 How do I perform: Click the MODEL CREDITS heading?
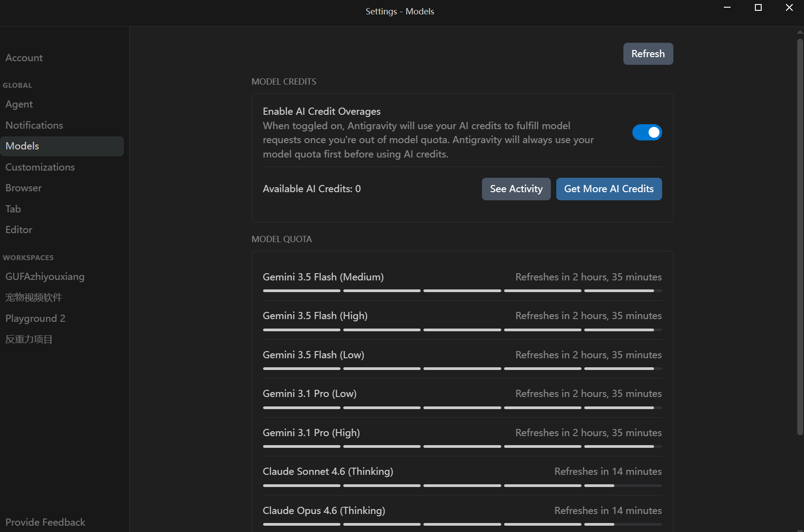coord(284,81)
